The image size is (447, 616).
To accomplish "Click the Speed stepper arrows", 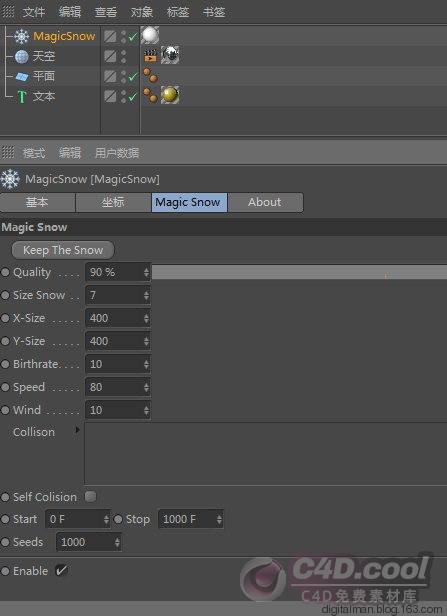I will [146, 387].
